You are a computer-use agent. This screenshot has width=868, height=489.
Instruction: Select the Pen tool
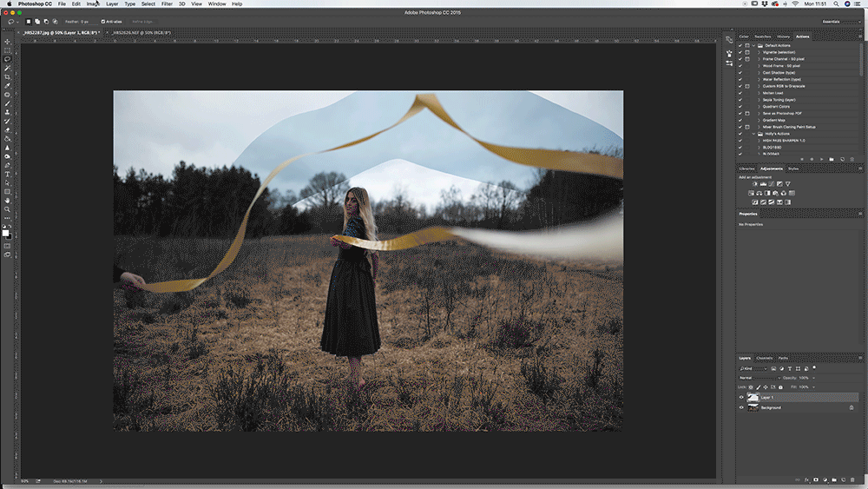click(x=7, y=166)
